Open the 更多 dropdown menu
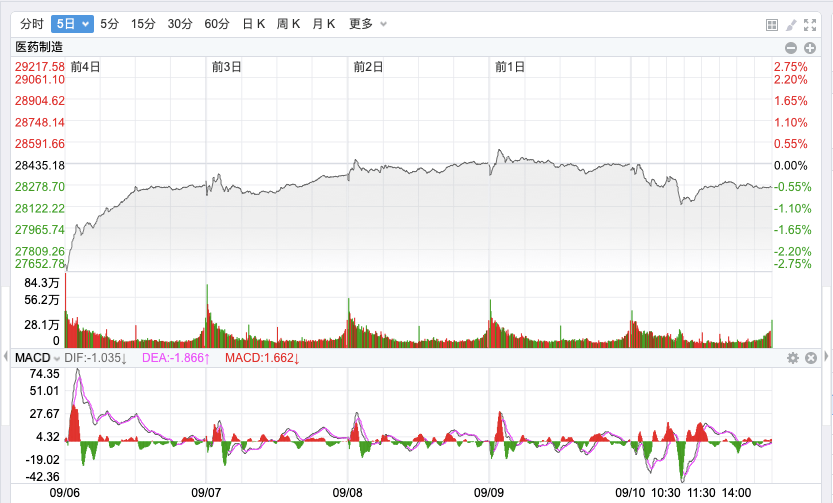833x503 pixels. pos(367,23)
